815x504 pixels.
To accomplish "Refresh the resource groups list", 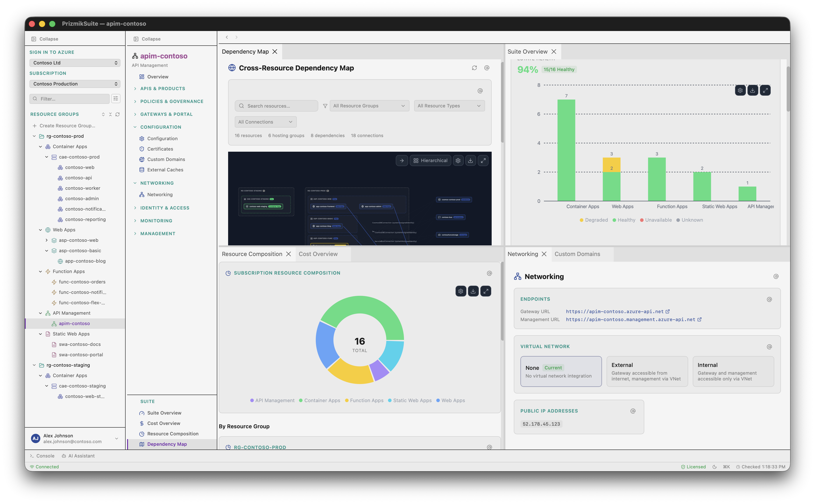I will pos(118,114).
